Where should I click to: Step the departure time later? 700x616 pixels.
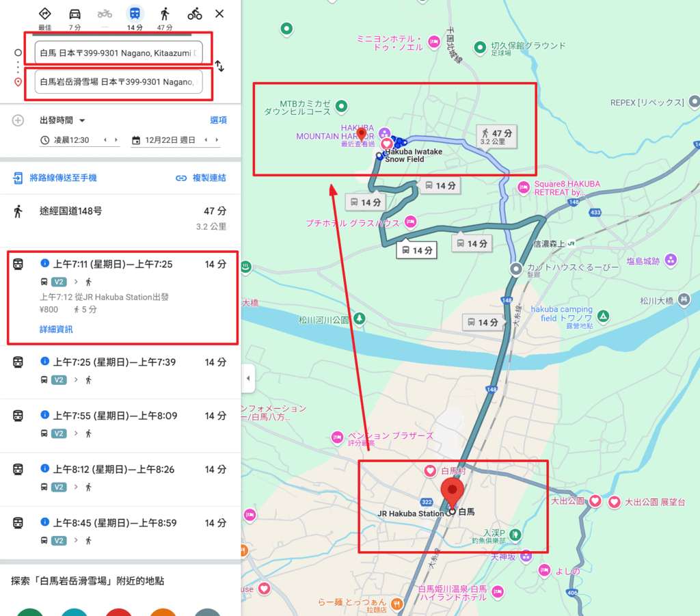(x=116, y=140)
